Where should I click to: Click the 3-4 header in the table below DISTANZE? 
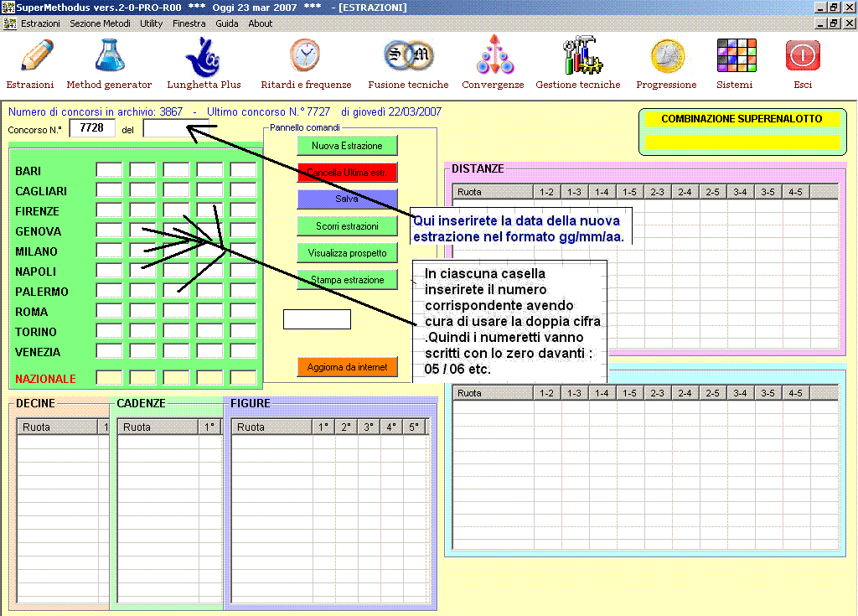coord(741,393)
